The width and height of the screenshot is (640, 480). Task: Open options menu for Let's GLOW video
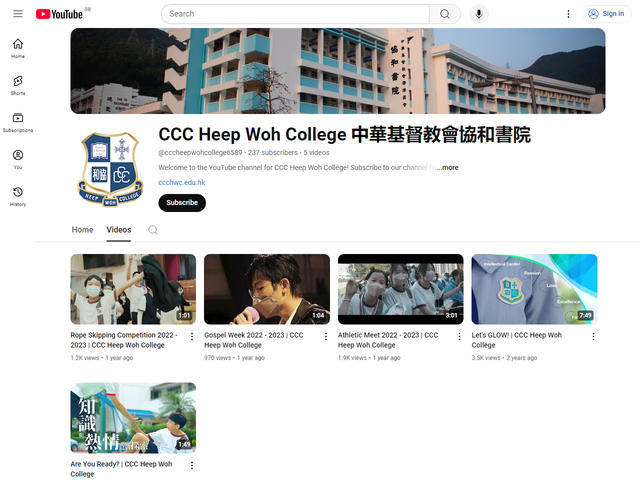[593, 337]
